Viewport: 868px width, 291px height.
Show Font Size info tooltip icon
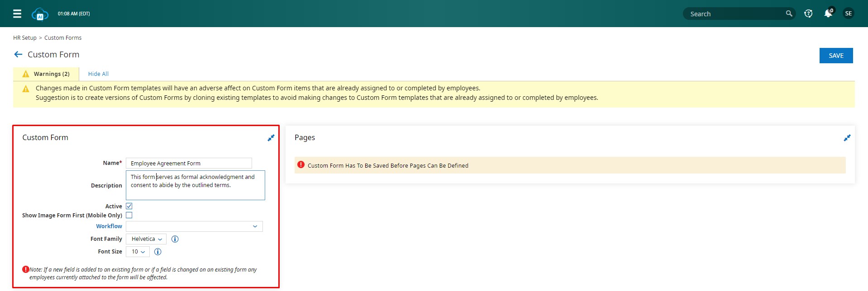point(158,252)
